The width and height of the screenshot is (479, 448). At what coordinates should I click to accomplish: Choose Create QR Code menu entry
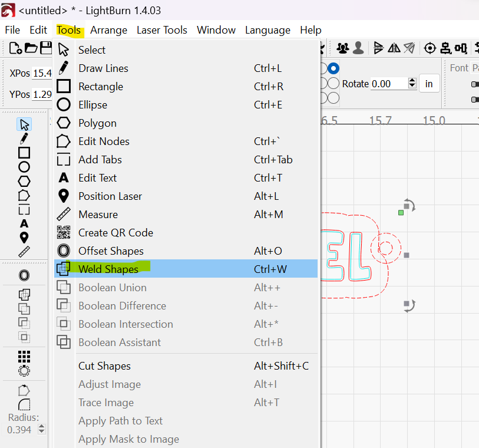[115, 233]
